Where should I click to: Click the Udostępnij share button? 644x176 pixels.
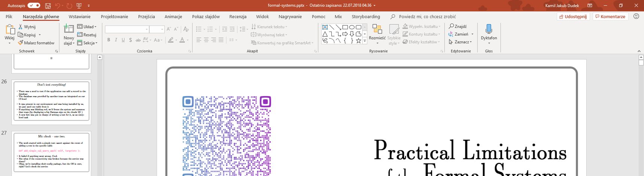(573, 17)
